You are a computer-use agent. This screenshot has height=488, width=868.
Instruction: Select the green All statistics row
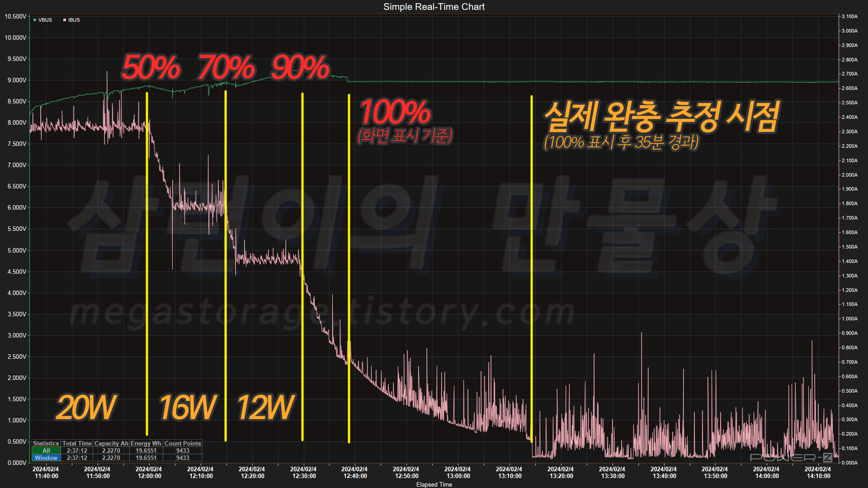46,450
